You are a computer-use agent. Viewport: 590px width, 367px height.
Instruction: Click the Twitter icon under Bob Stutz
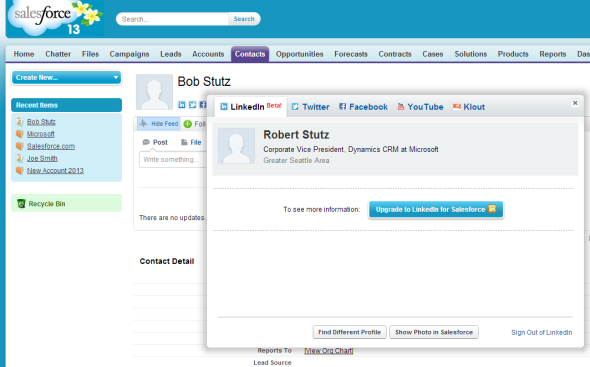(192, 105)
